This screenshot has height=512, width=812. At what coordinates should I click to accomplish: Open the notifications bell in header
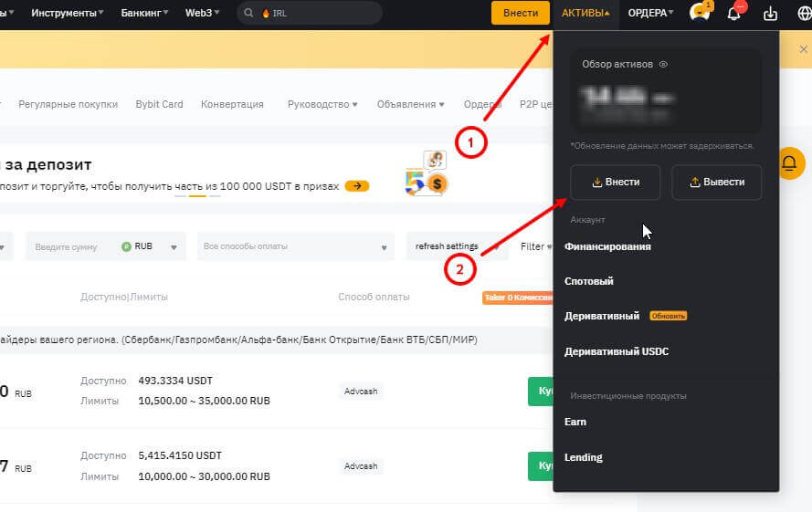click(733, 13)
